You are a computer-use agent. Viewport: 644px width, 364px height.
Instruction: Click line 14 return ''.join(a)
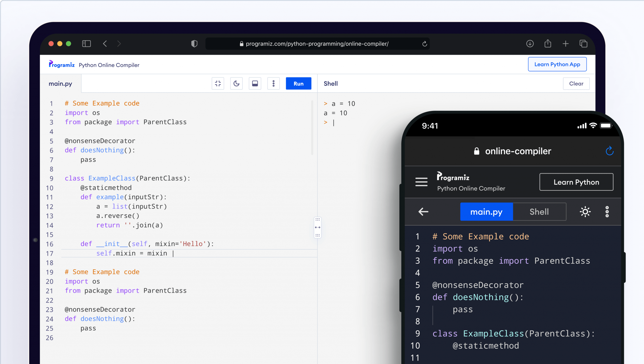point(130,225)
